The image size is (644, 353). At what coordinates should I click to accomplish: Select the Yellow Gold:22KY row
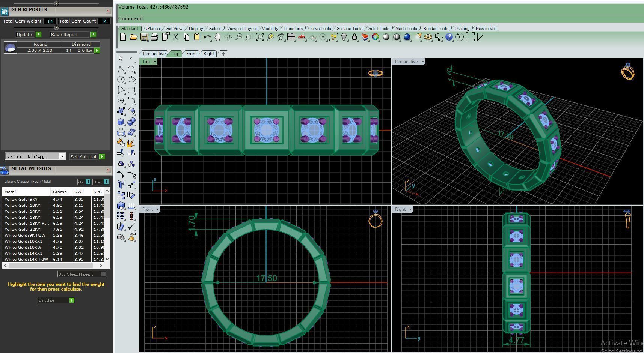(53, 229)
